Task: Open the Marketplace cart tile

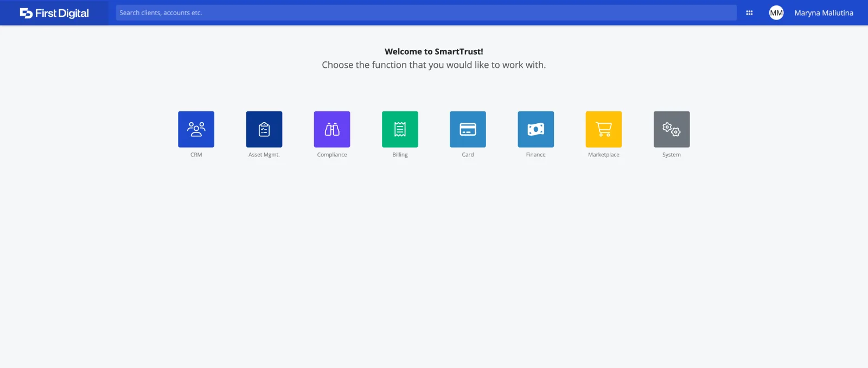Action: [x=604, y=129]
